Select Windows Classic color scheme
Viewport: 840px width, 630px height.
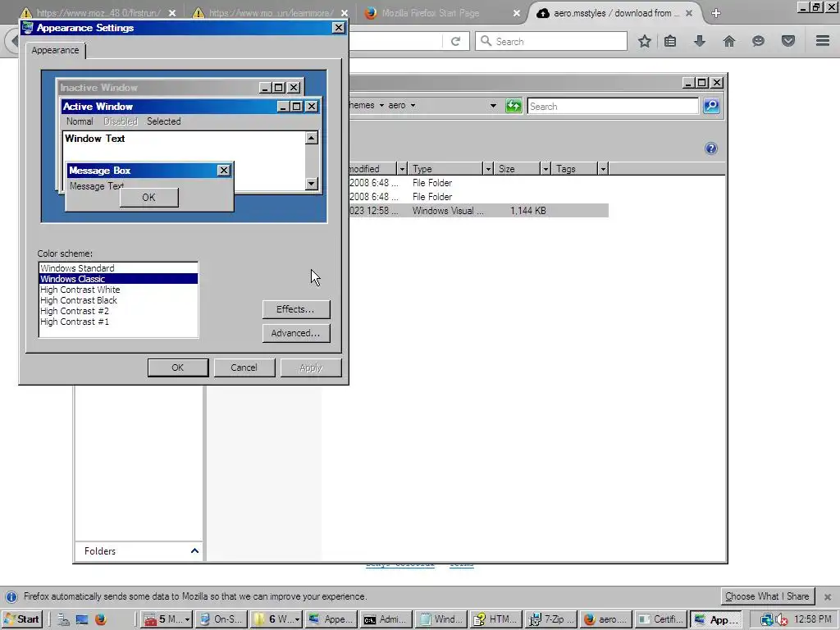coord(118,279)
